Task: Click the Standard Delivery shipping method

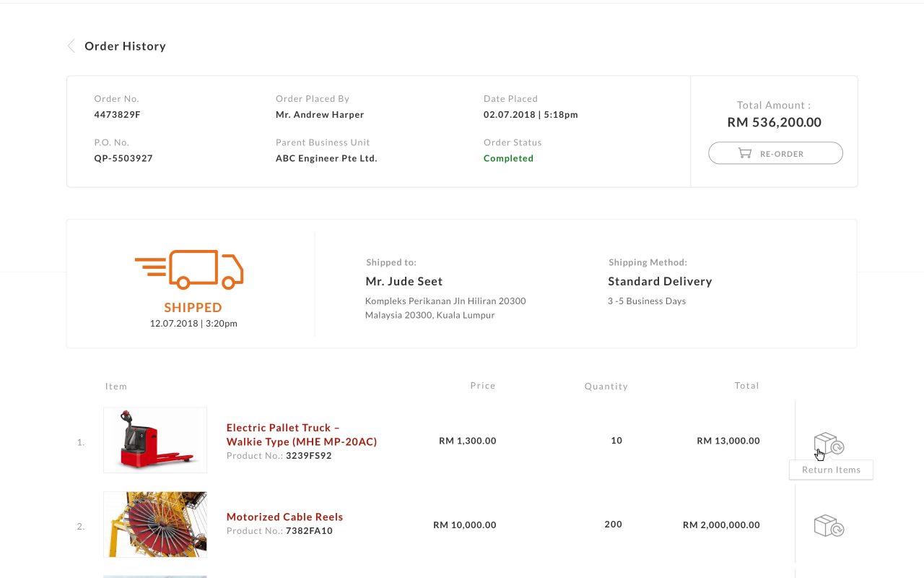Action: coord(660,281)
